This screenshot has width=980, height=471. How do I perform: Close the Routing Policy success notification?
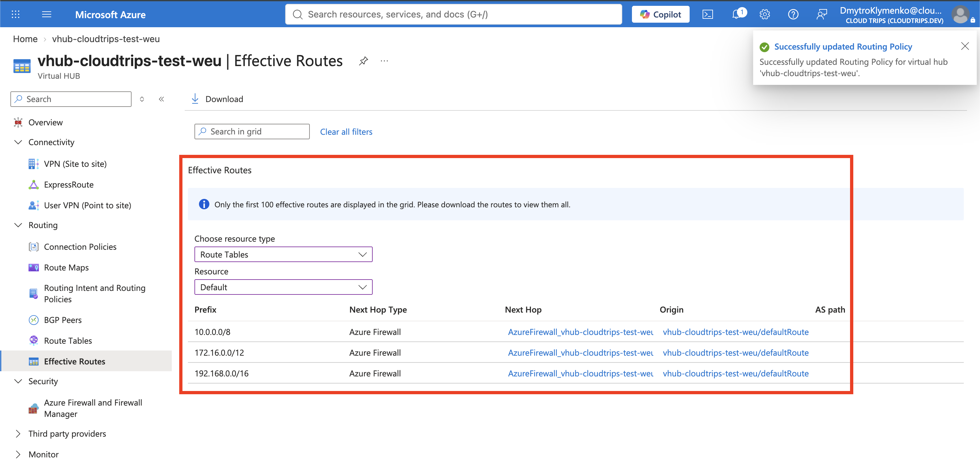pyautogui.click(x=965, y=46)
